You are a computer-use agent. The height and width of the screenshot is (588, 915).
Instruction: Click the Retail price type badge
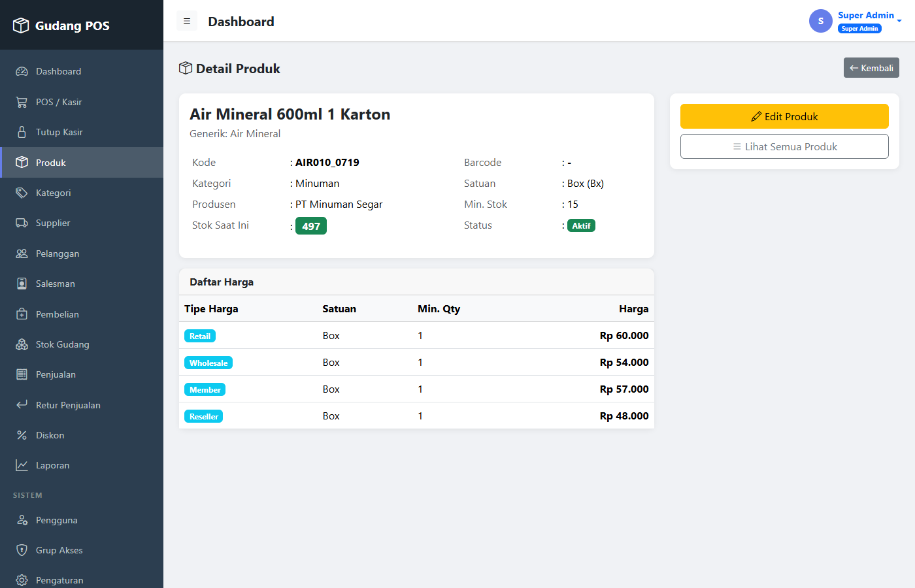click(x=200, y=336)
